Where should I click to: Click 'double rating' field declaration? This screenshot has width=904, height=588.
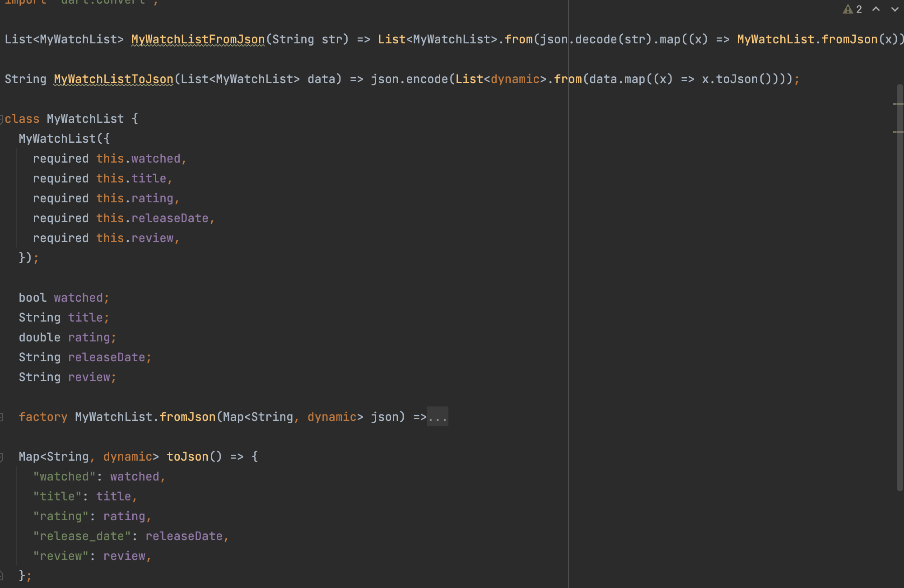click(67, 338)
